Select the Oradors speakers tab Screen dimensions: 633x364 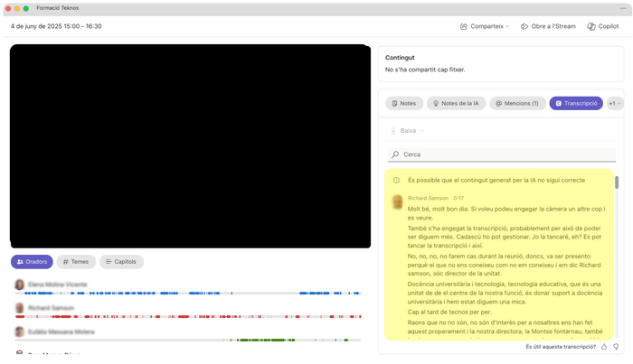click(x=32, y=262)
